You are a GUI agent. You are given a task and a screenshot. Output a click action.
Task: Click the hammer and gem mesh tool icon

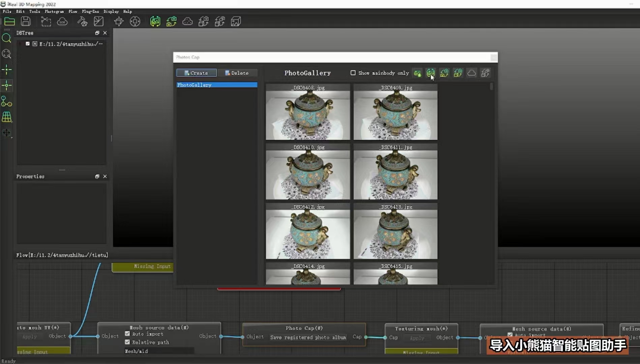click(82, 22)
